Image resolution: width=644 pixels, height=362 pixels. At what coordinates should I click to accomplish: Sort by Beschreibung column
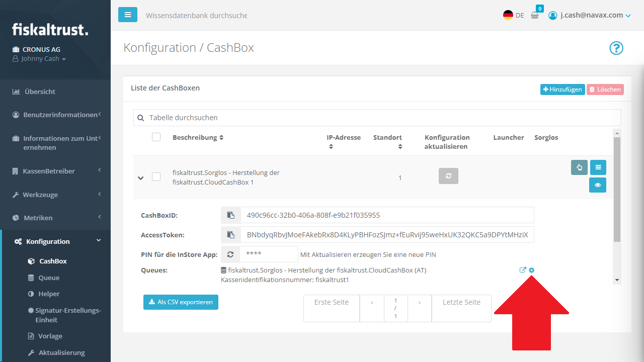click(x=198, y=137)
